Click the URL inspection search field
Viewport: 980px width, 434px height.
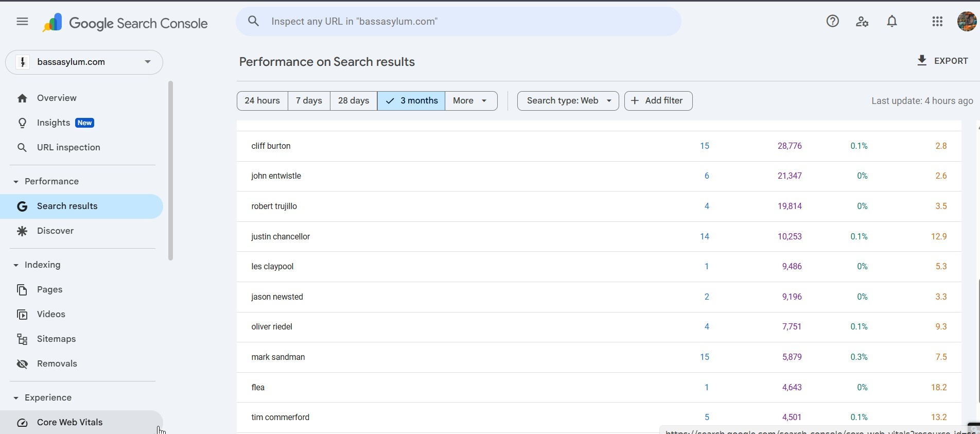458,22
